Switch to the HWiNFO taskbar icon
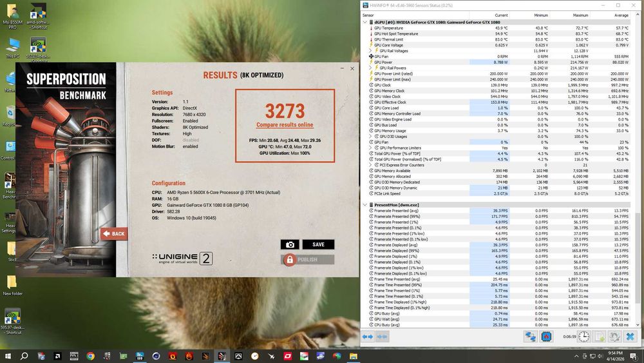The height and width of the screenshot is (363, 644). (x=140, y=356)
